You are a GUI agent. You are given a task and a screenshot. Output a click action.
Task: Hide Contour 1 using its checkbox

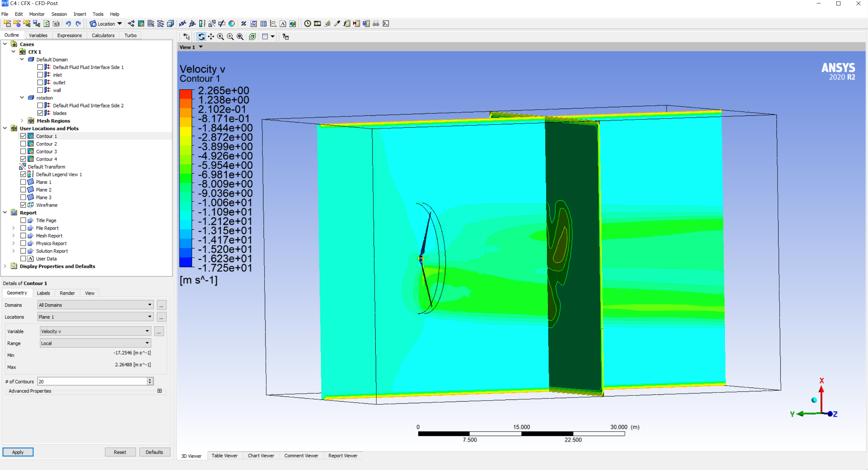pos(23,136)
